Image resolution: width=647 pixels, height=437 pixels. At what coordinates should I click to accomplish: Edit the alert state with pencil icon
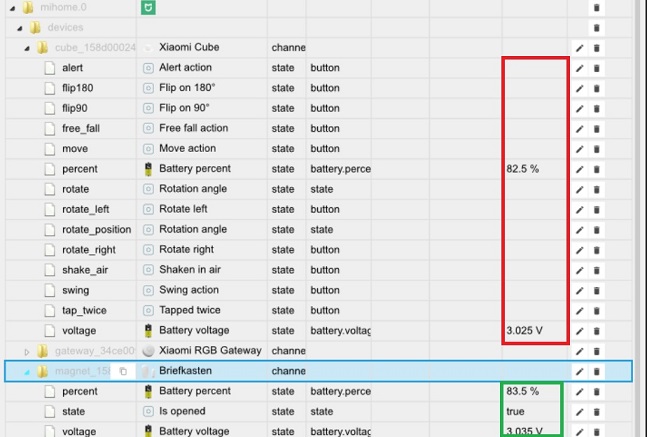click(580, 68)
